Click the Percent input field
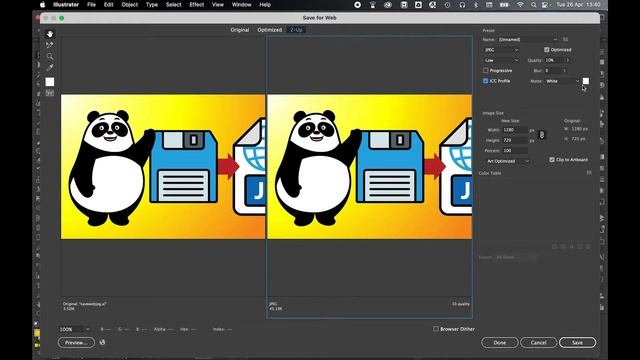 pos(515,151)
